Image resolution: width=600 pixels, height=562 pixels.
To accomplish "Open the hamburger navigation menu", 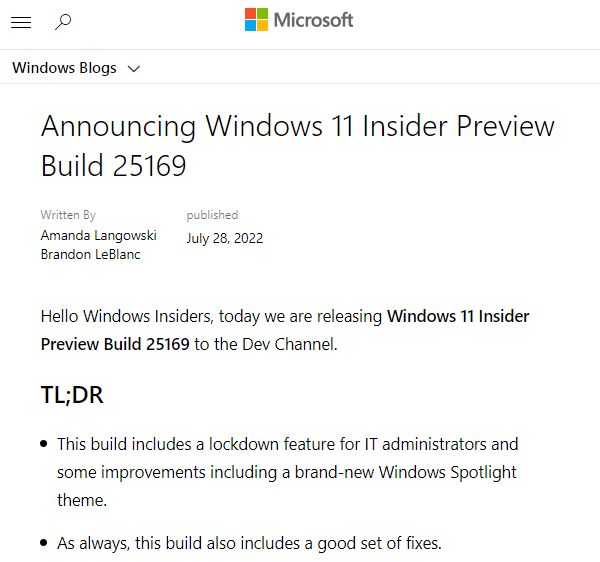I will [20, 22].
